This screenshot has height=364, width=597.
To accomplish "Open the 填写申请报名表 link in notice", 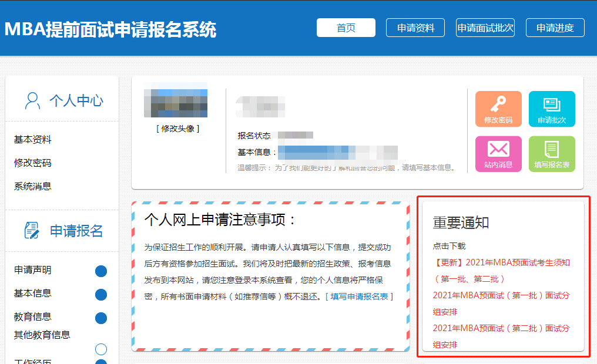I will point(359,296).
